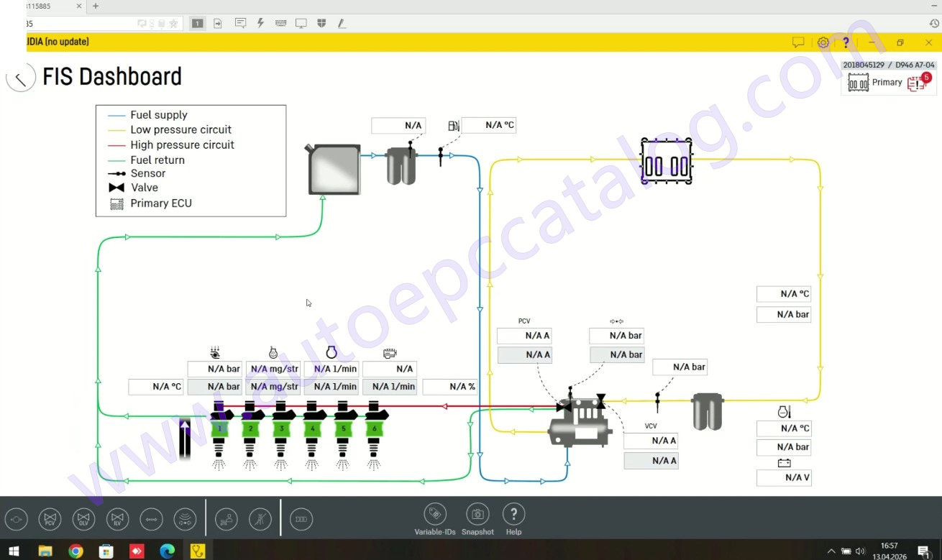Click the PCV valve test icon
The width and height of the screenshot is (942, 560).
click(x=50, y=518)
